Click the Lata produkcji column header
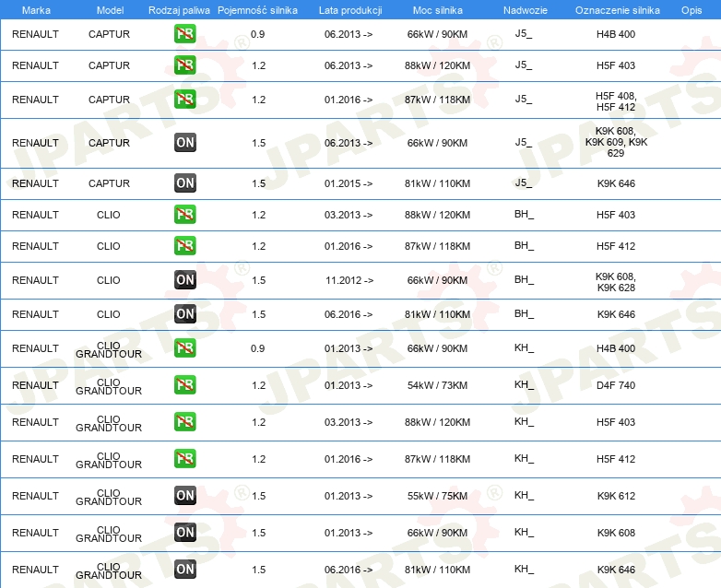The height and width of the screenshot is (588, 721). pyautogui.click(x=350, y=10)
